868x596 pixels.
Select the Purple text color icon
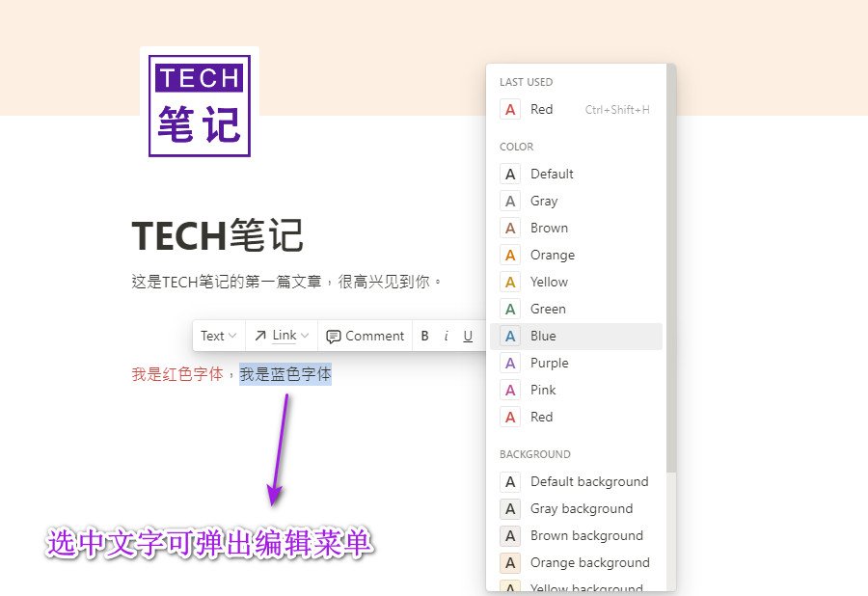[x=509, y=363]
